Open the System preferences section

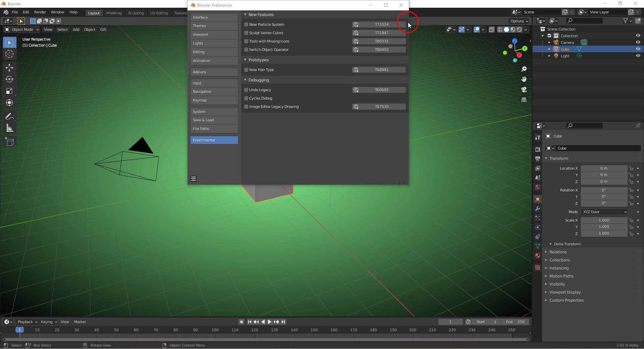tap(214, 112)
